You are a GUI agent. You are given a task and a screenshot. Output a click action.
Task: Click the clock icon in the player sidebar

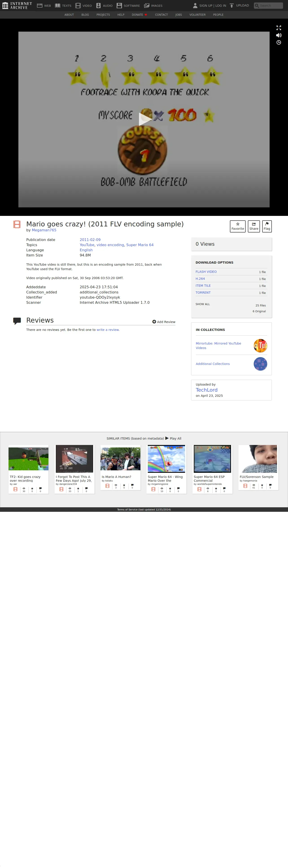(x=279, y=42)
